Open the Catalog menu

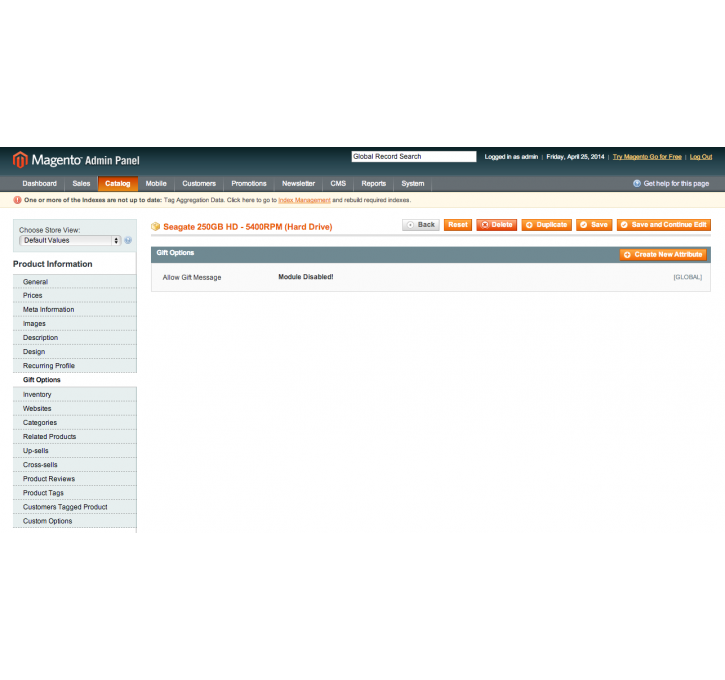[x=117, y=184]
